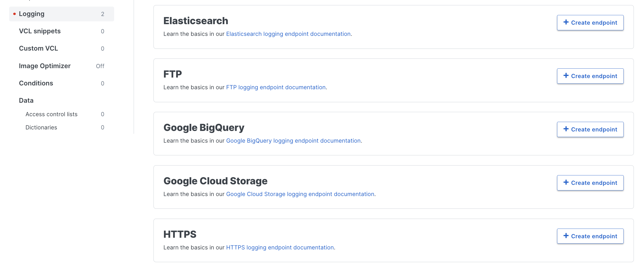This screenshot has width=644, height=269.
Task: Click the plus icon for Google Cloud Storage endpoint
Action: click(566, 183)
